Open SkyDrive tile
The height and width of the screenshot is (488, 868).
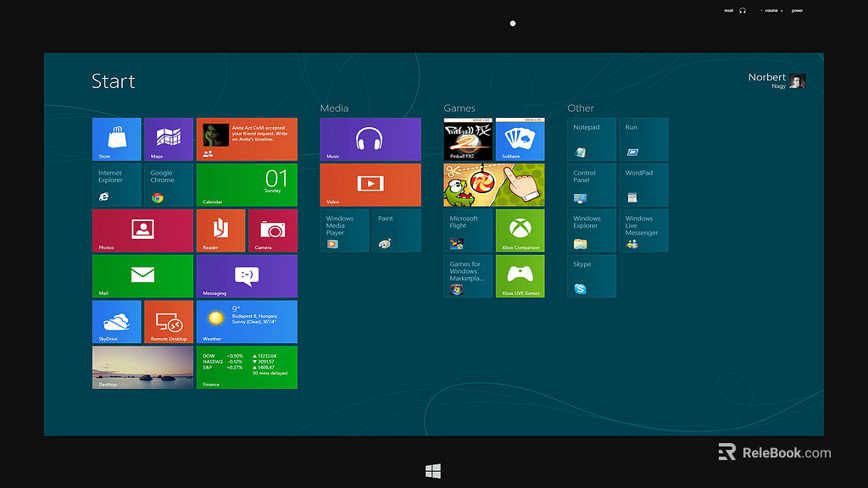click(x=117, y=321)
